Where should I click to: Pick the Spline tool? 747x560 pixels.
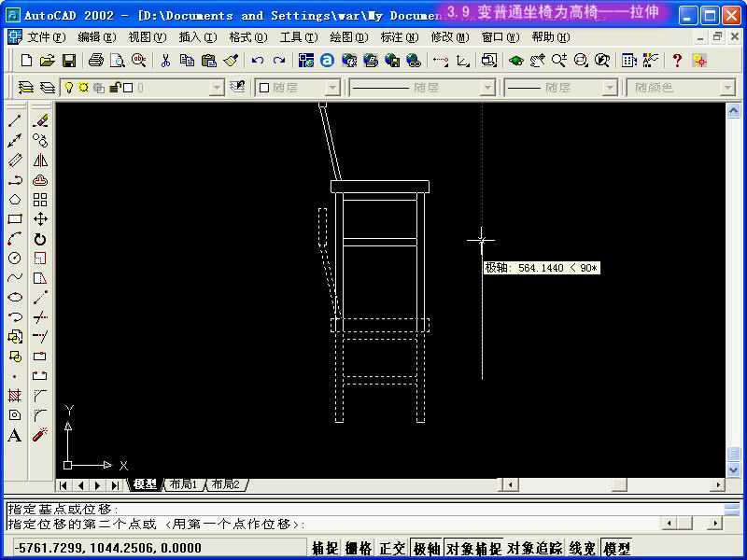pos(15,277)
